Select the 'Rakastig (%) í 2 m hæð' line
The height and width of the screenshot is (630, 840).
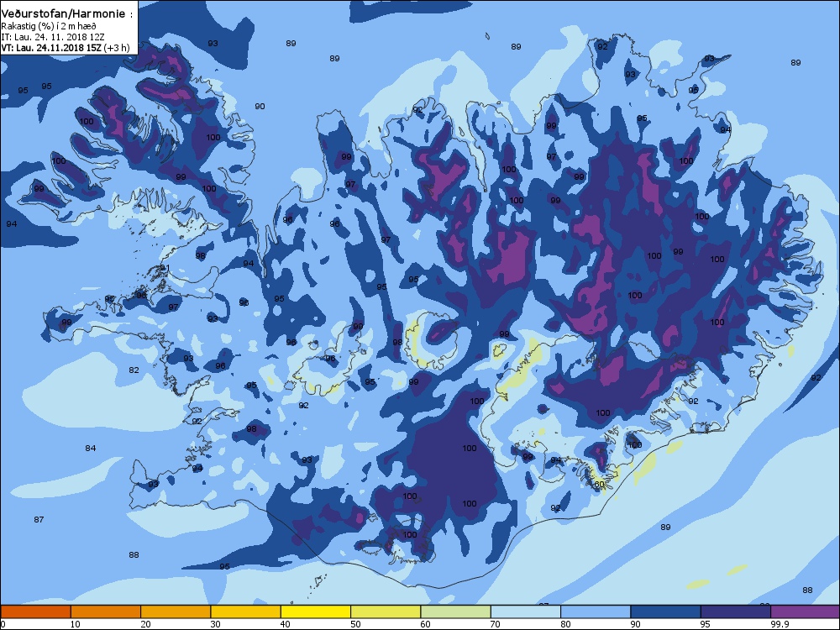coord(49,26)
